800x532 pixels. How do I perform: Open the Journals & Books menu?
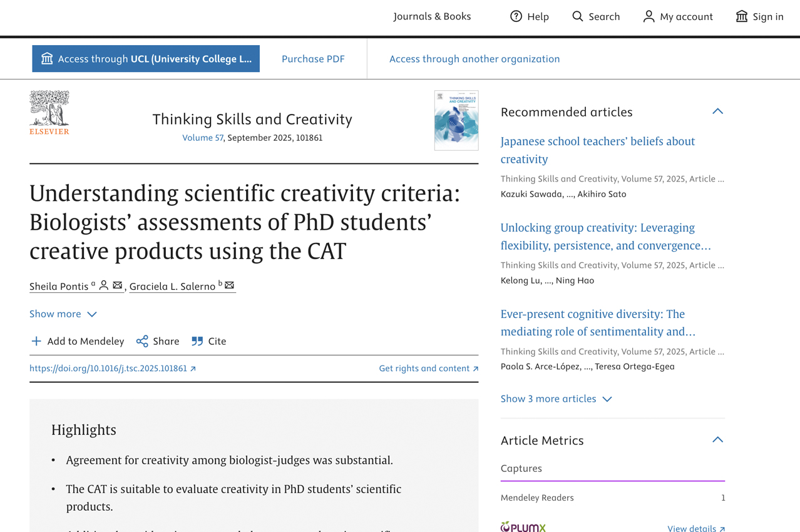(x=432, y=16)
